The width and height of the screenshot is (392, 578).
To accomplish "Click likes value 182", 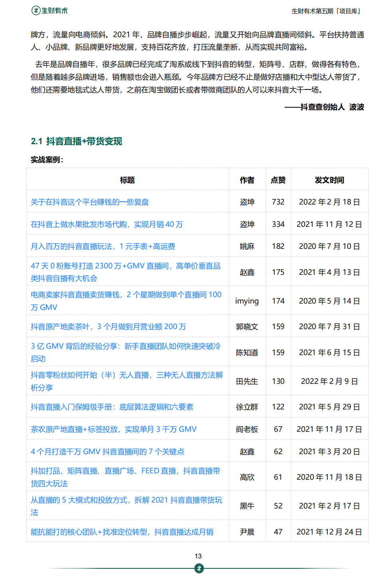I will click(x=278, y=246).
